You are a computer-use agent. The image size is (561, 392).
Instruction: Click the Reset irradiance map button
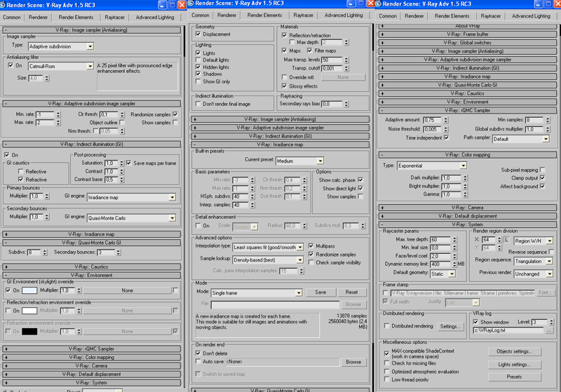[352, 292]
